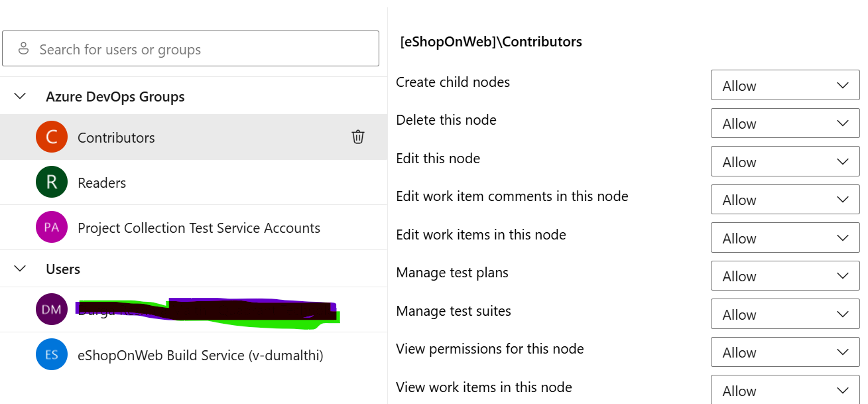Click the DM user avatar in Users
The image size is (868, 404).
pos(52,309)
